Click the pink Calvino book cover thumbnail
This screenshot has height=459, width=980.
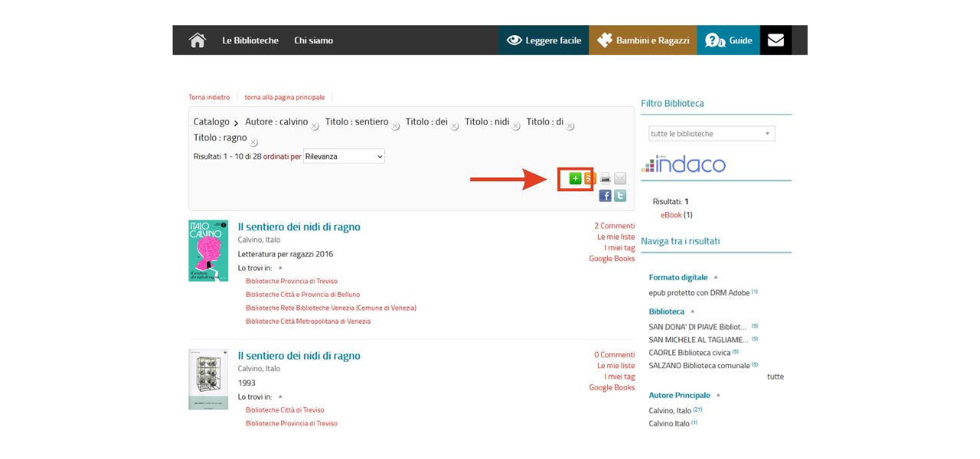208,251
